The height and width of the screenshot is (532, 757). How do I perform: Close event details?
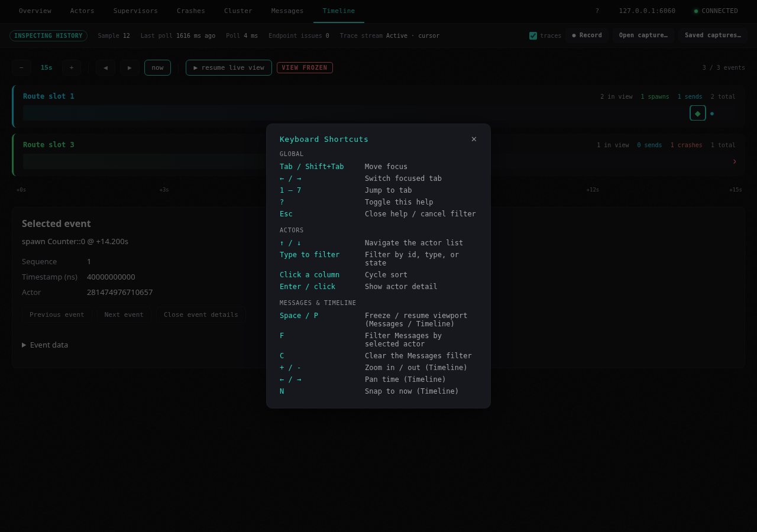coord(201,314)
